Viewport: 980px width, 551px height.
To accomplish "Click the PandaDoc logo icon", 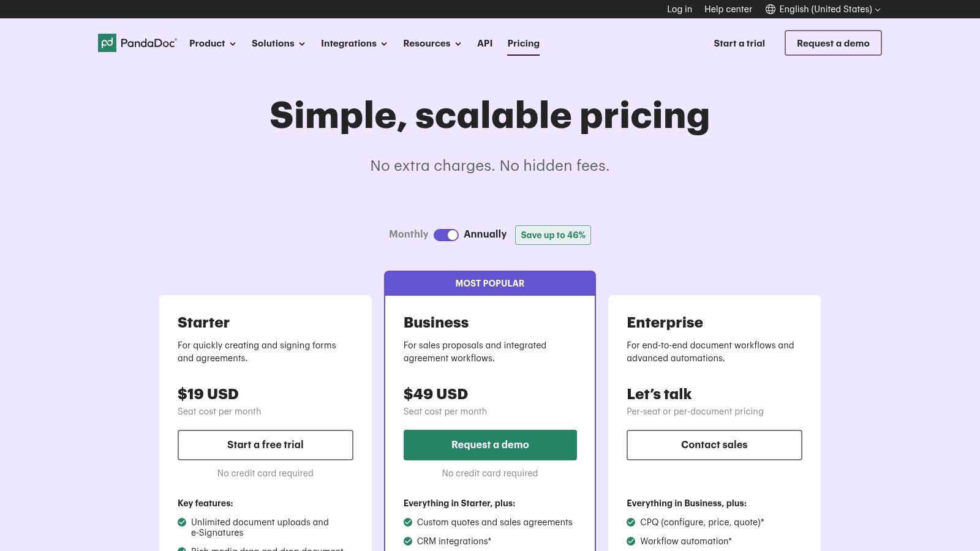I will pos(107,43).
